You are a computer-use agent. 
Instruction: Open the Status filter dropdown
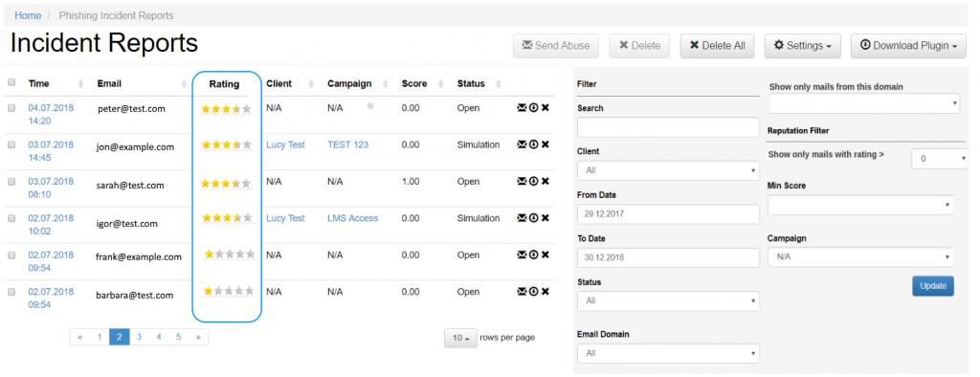tap(668, 300)
